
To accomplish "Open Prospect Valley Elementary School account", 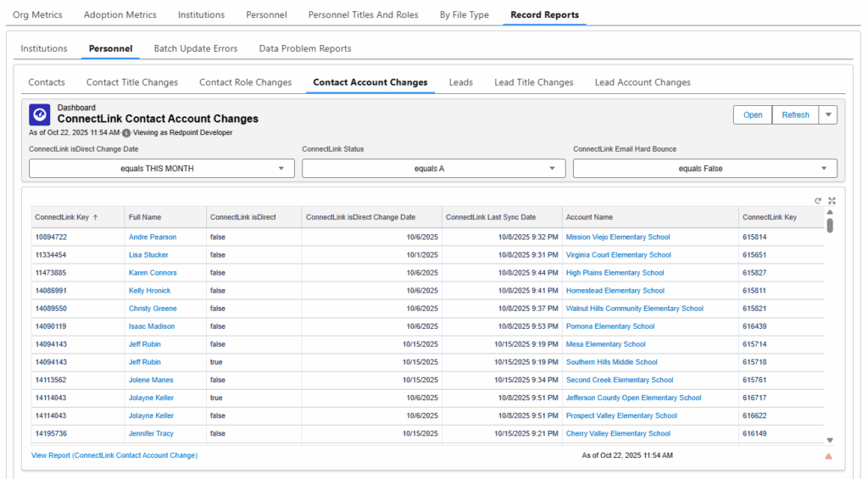I will coord(621,415).
